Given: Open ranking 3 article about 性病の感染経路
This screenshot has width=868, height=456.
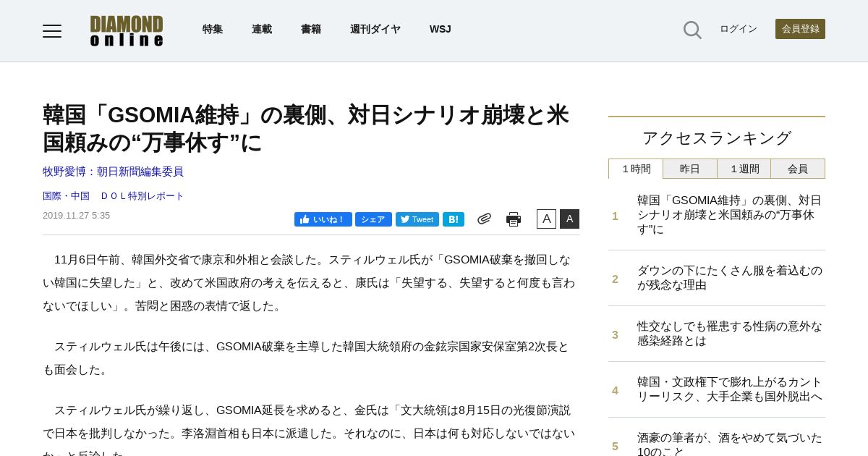Looking at the screenshot, I should click(730, 334).
